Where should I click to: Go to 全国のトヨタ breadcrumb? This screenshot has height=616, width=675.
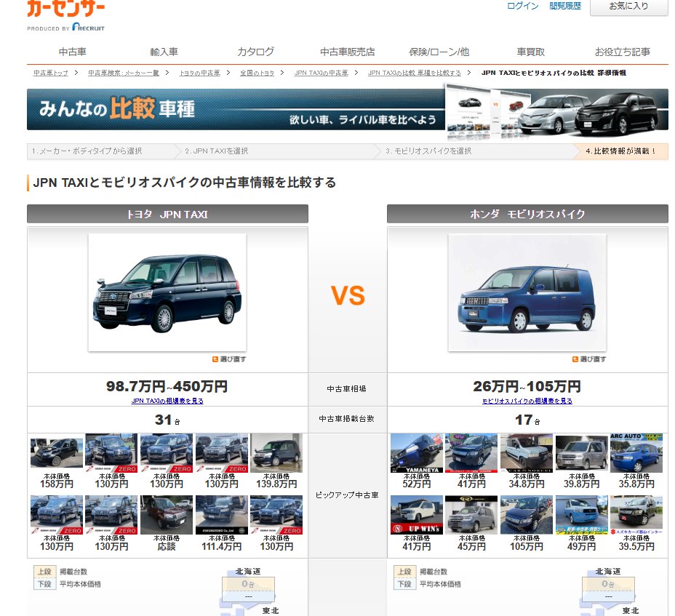(x=257, y=73)
